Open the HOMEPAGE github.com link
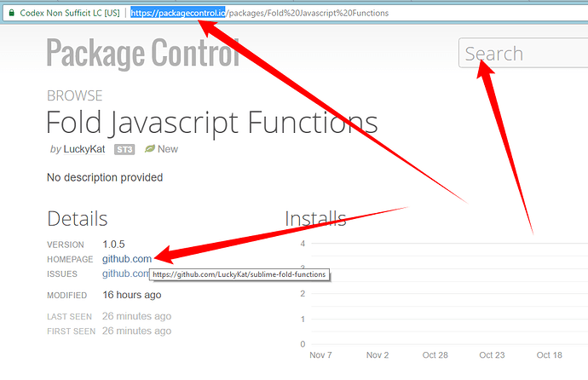The height and width of the screenshot is (380, 588). point(127,259)
